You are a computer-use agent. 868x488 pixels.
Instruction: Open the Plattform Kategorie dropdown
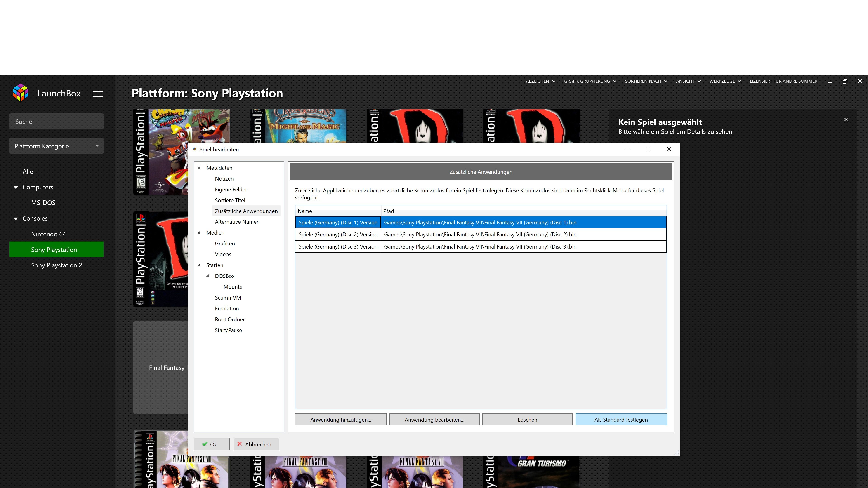point(56,146)
